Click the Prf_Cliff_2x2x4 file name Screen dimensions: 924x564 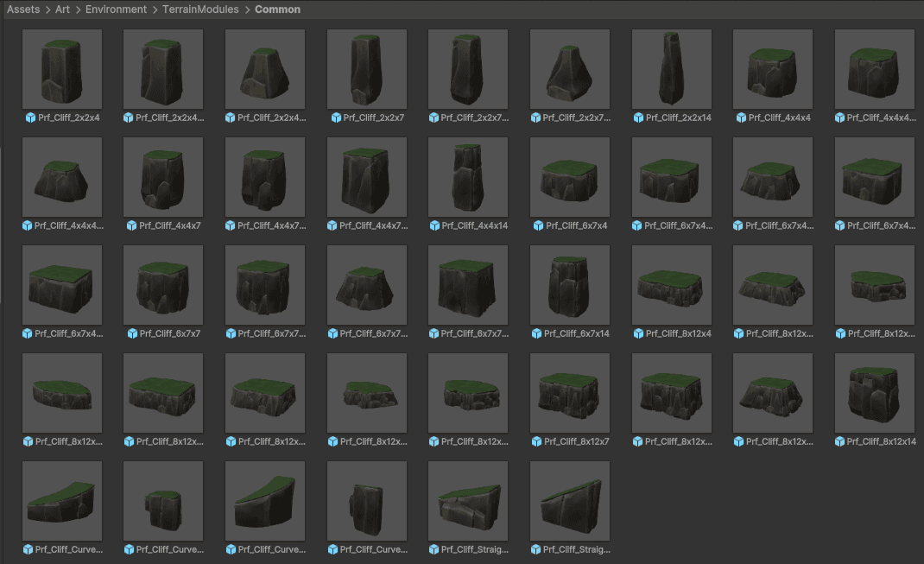point(69,117)
